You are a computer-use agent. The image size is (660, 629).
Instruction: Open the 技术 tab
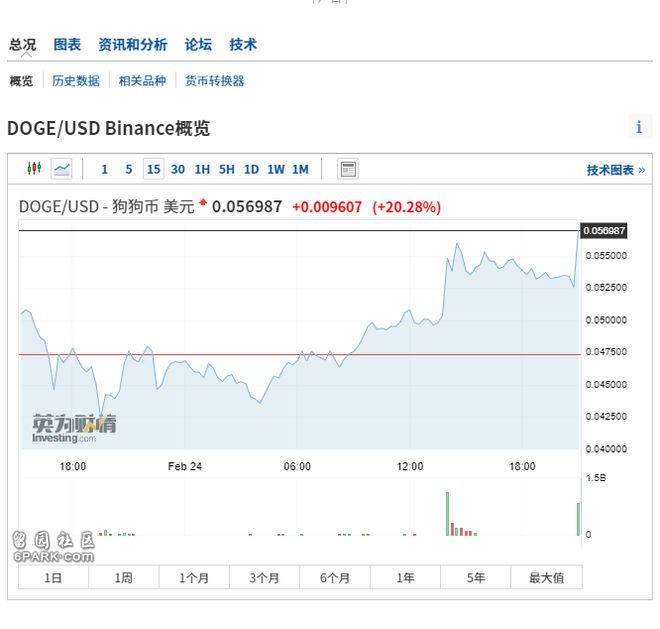click(243, 45)
